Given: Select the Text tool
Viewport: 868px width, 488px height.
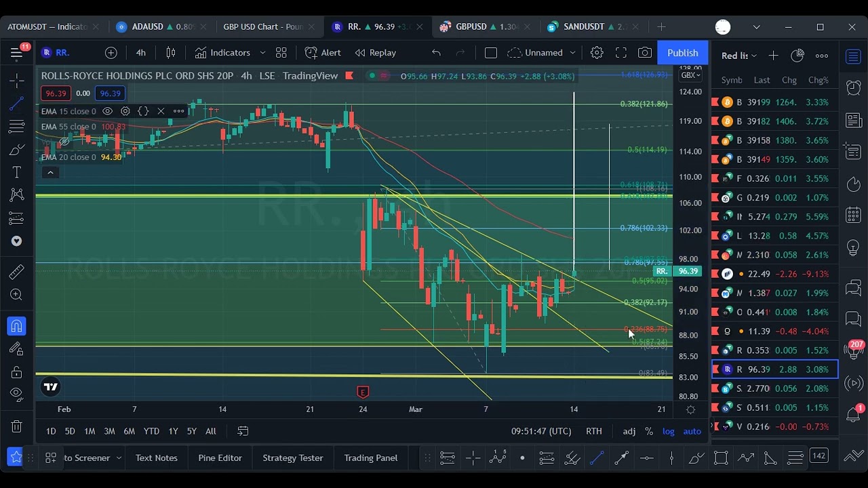Looking at the screenshot, I should pyautogui.click(x=17, y=173).
